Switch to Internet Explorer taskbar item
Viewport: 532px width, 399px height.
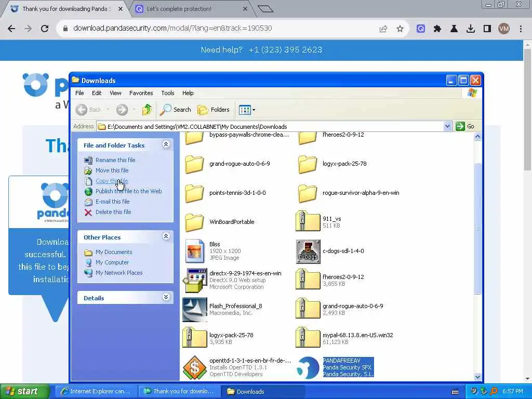pyautogui.click(x=96, y=392)
